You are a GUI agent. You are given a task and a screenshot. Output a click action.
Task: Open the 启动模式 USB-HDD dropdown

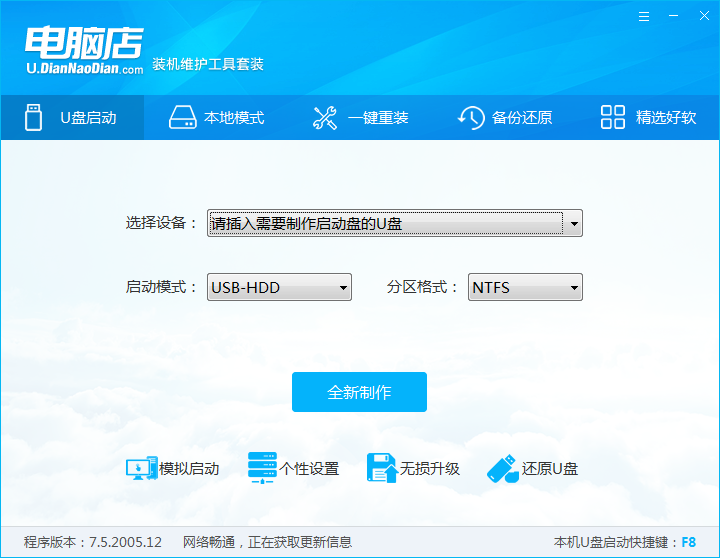pos(279,287)
